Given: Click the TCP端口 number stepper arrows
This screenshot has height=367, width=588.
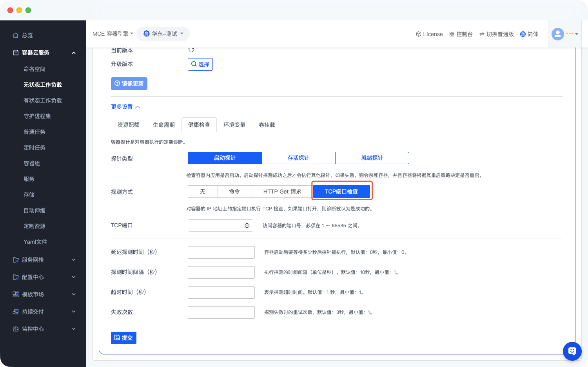Looking at the screenshot, I should click(247, 225).
